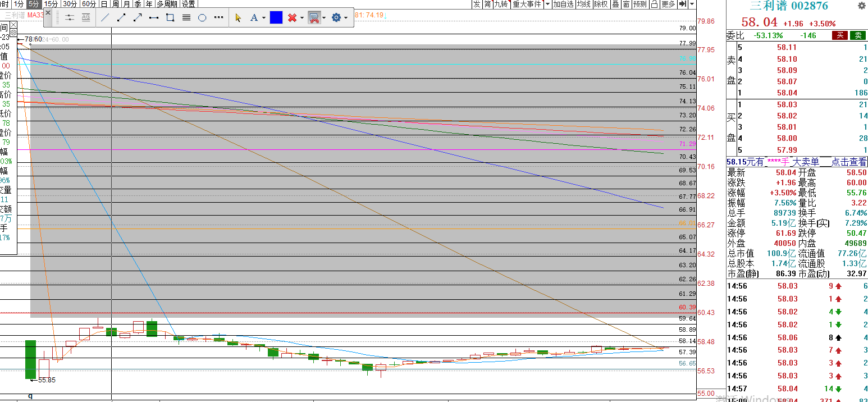Switch to the 周 weekly period tab

point(116,4)
